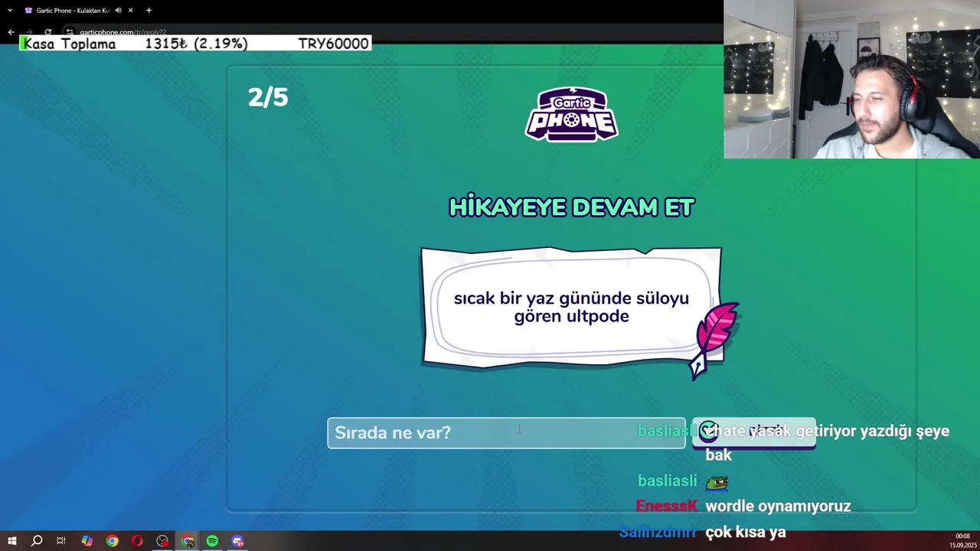Screen dimensions: 980x551
Task: Expand the tab search dropdown
Action: coord(10,11)
